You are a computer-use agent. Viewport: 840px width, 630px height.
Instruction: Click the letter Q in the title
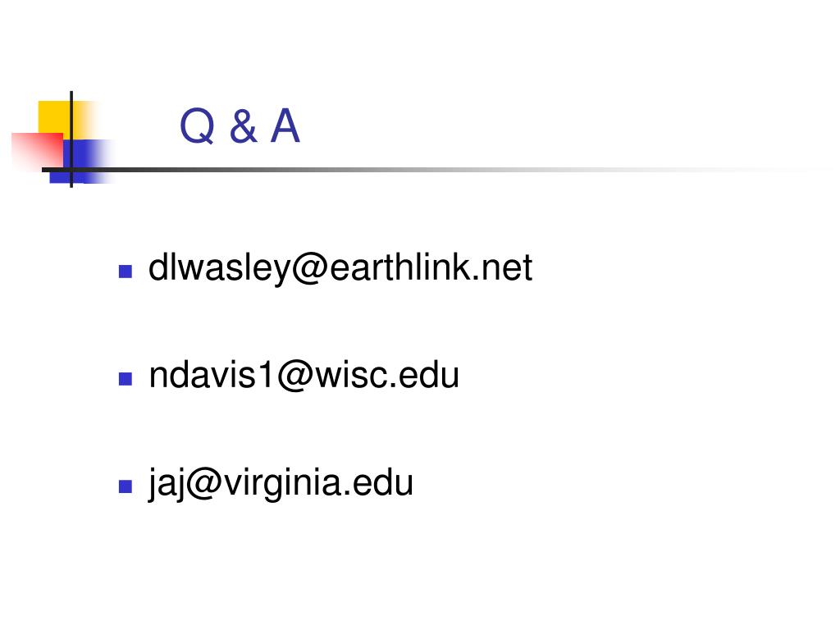197,127
